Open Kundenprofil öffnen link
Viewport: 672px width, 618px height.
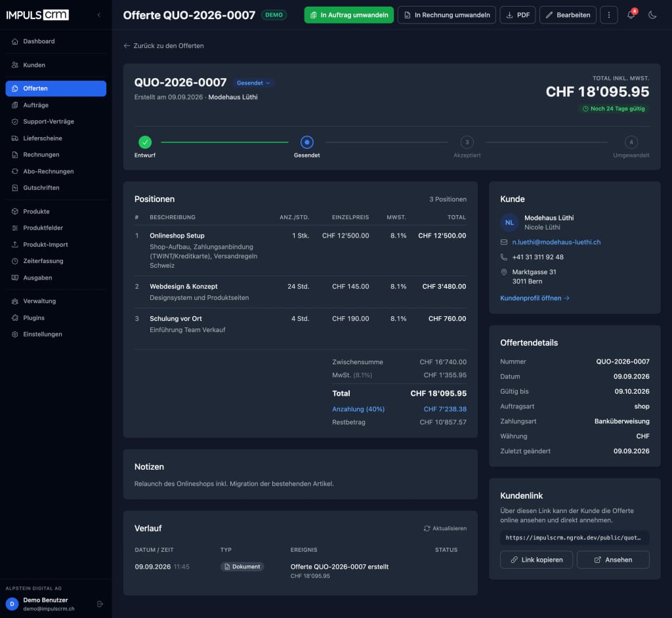(535, 299)
